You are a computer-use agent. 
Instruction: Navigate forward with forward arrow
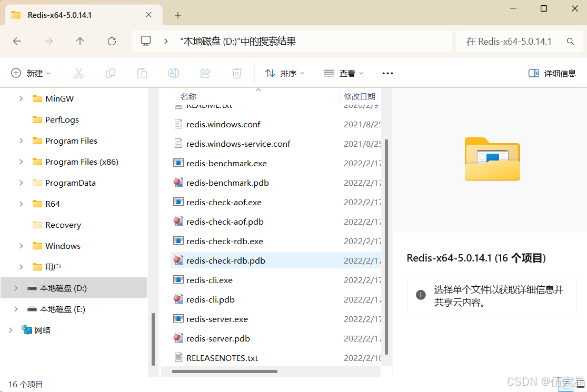click(48, 41)
